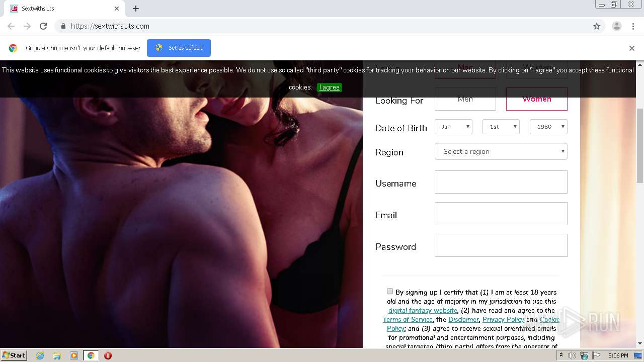Open the birth month dropdown showing Jan
Image resolution: width=644 pixels, height=362 pixels.
[x=453, y=127]
